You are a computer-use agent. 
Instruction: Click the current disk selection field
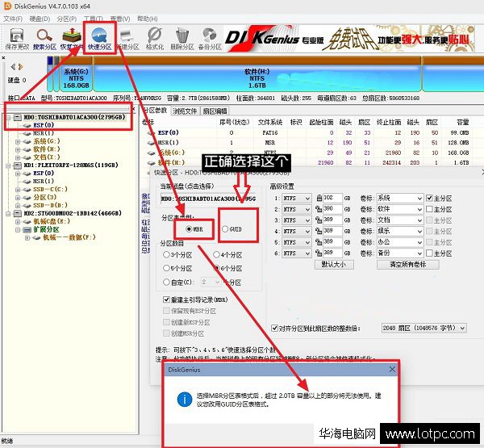pyautogui.click(x=208, y=199)
